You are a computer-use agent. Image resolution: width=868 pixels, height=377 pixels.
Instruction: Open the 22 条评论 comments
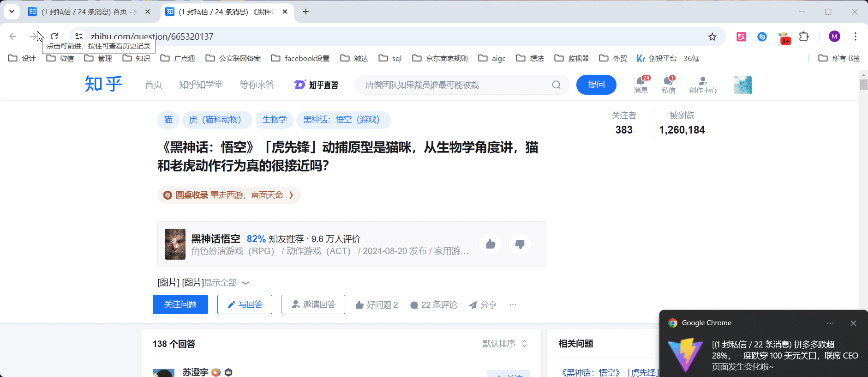pyautogui.click(x=433, y=304)
